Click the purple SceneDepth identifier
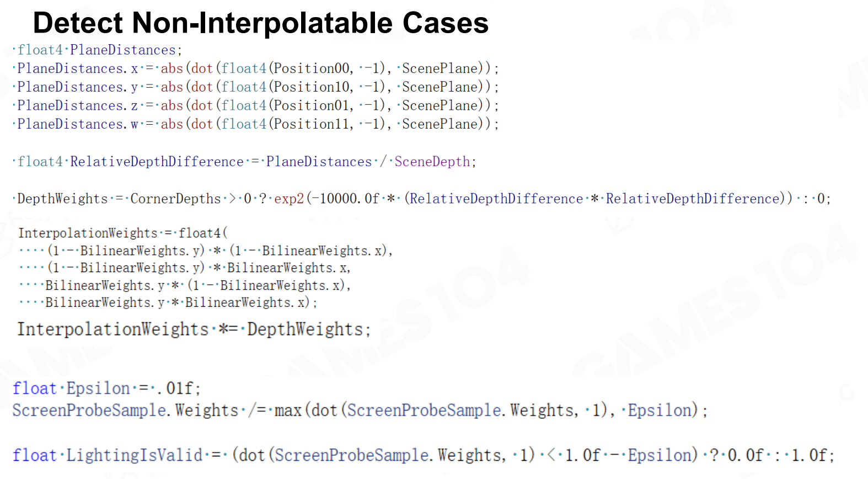868x479 pixels. (432, 162)
